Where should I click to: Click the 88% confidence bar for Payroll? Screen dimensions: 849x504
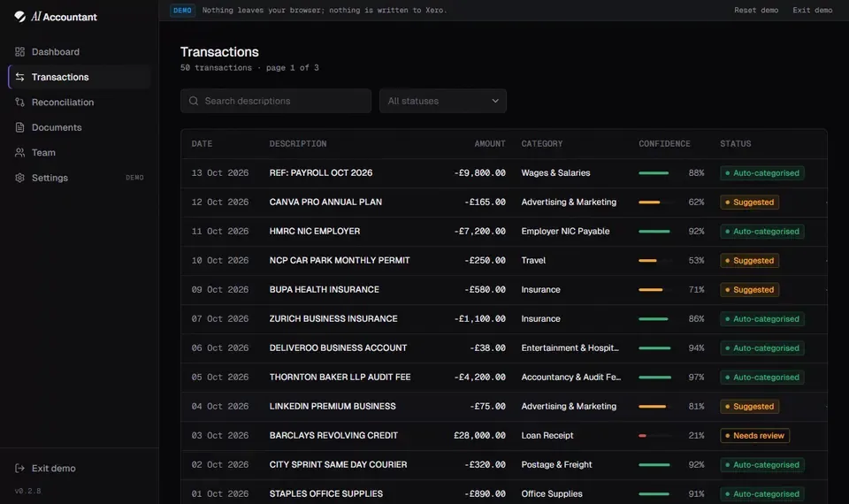click(656, 172)
